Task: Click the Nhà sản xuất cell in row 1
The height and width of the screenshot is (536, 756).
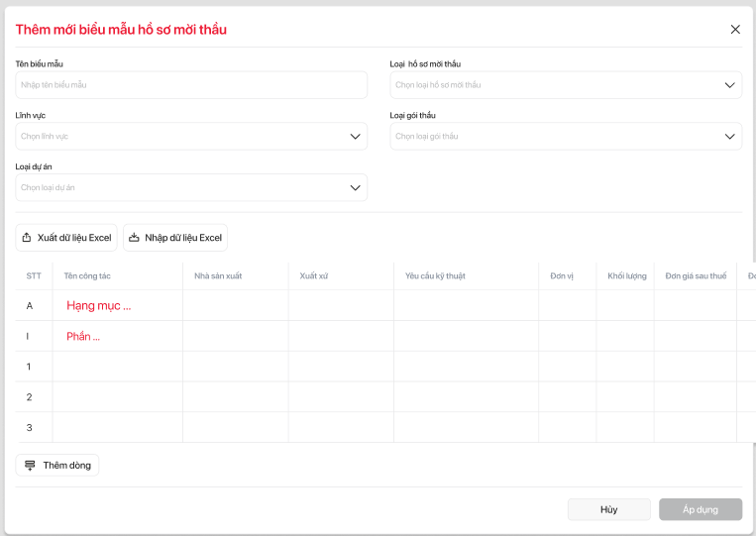Action: [235, 367]
